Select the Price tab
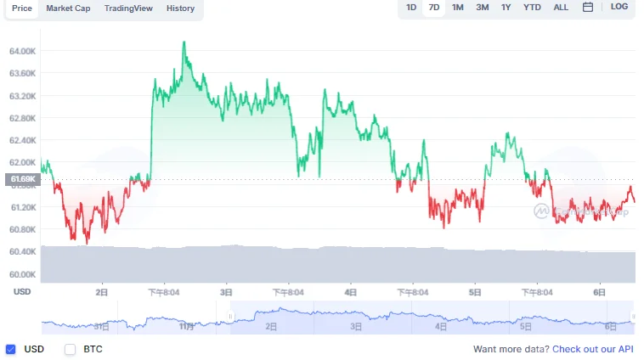Screen dimensions: 644x360 (22, 8)
